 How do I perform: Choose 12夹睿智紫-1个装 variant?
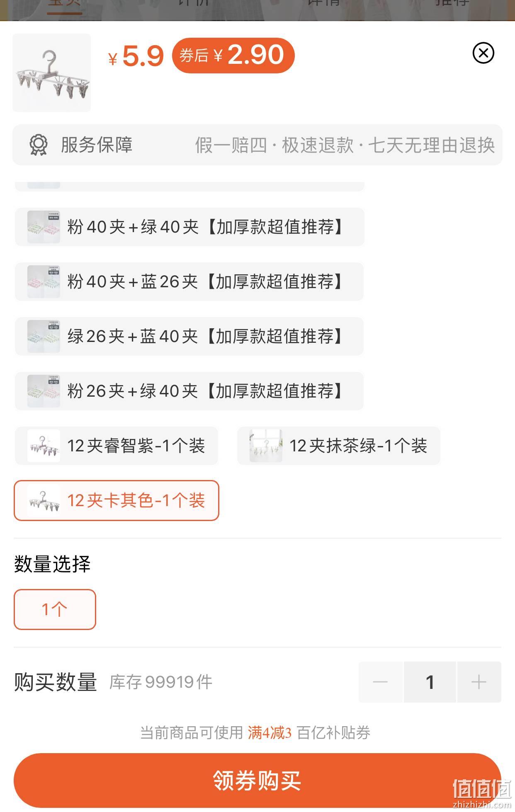117,446
